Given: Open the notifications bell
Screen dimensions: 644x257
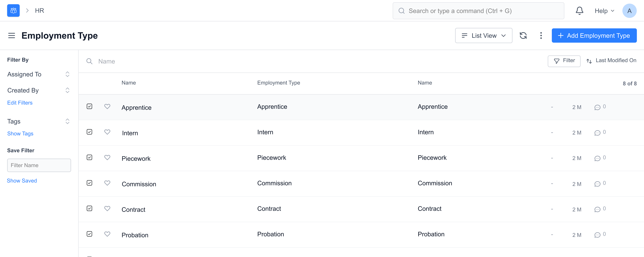Looking at the screenshot, I should point(579,11).
